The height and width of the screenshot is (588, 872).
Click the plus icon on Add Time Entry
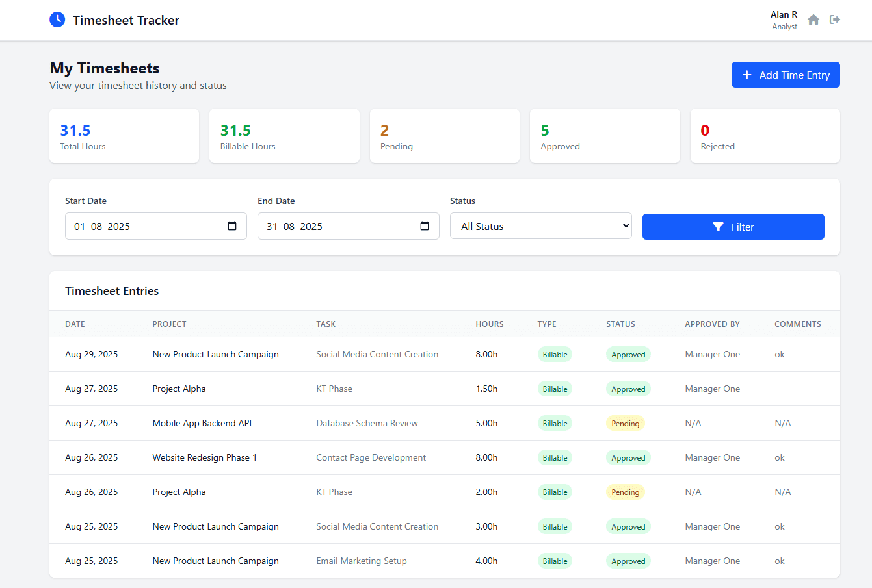pyautogui.click(x=746, y=75)
